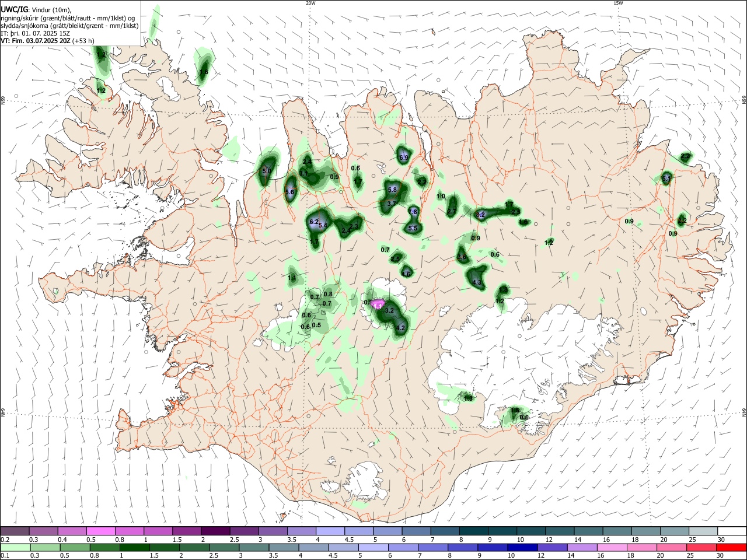Click the 5.5 precipitation value on the map
The width and height of the screenshot is (747, 560).
(x=413, y=228)
